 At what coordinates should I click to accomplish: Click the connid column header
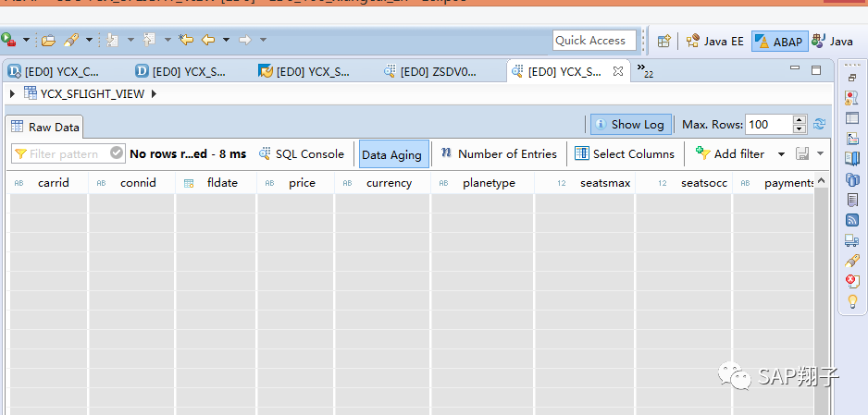coord(131,183)
